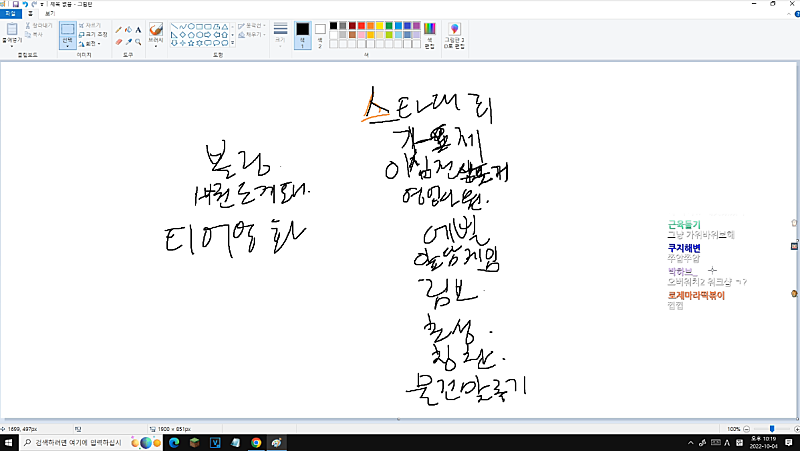The image size is (800, 451).
Task: Switch to the Home (홈) ribbon tab
Action: (30, 14)
